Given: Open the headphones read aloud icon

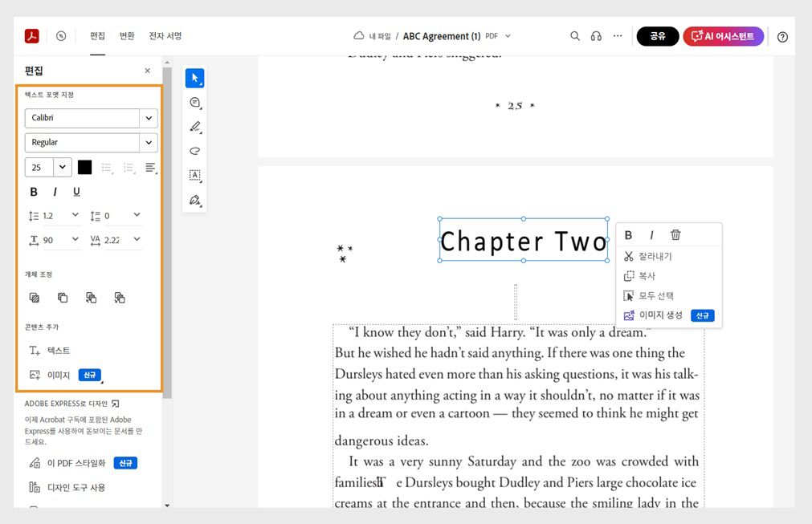Looking at the screenshot, I should (596, 36).
